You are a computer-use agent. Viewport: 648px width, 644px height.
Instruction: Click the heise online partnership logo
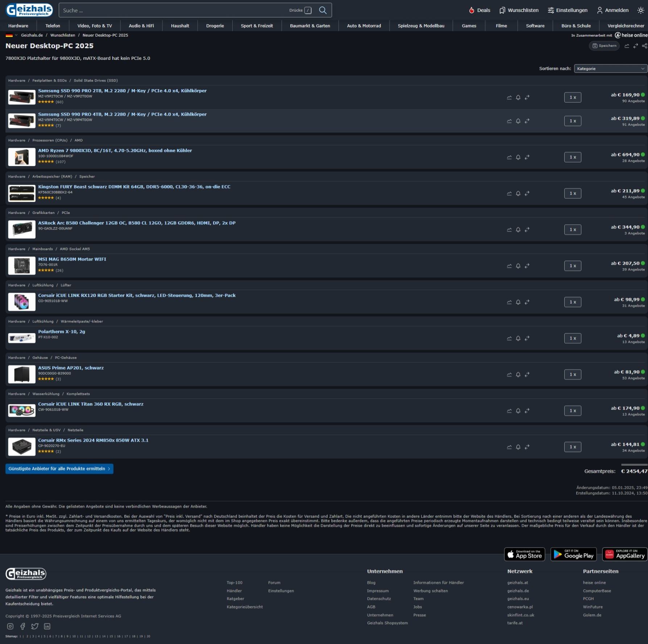631,35
